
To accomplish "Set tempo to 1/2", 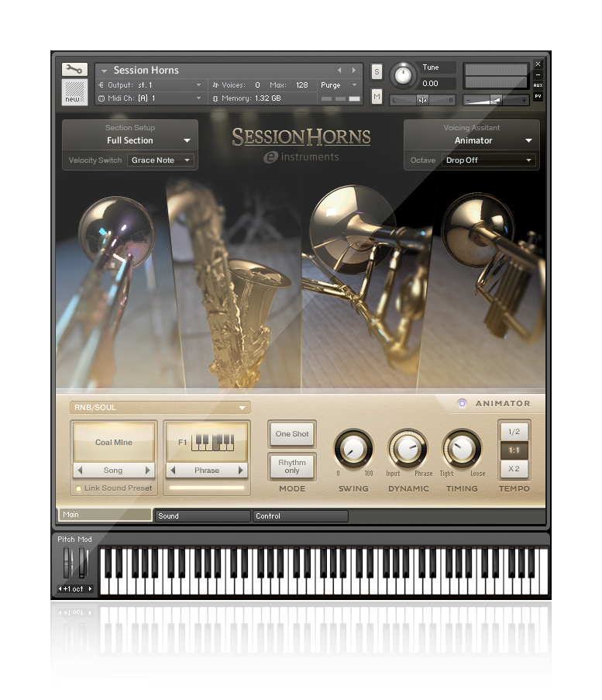I will pyautogui.click(x=514, y=432).
